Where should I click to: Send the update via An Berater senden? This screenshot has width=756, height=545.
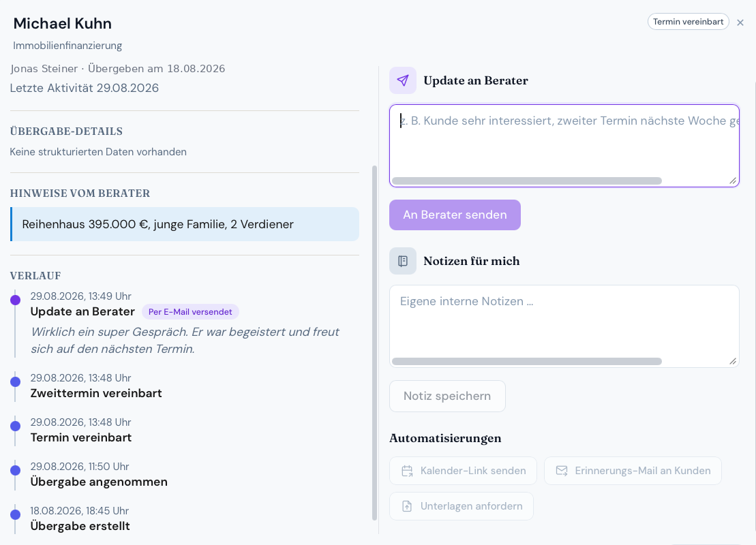click(455, 215)
